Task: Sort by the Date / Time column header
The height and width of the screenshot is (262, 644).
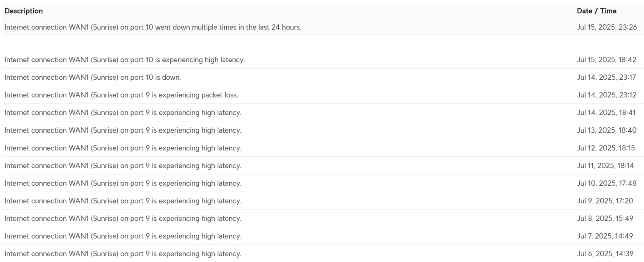Action: 597,11
